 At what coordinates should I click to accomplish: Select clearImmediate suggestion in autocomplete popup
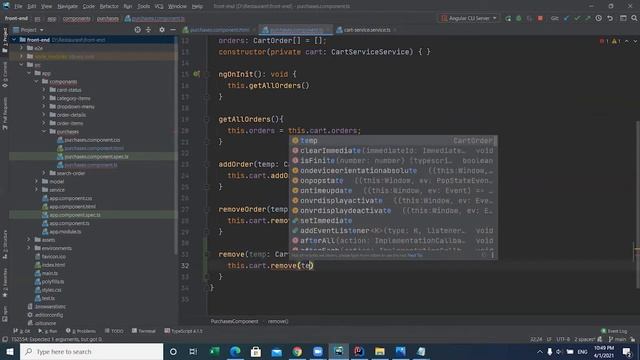coord(393,151)
